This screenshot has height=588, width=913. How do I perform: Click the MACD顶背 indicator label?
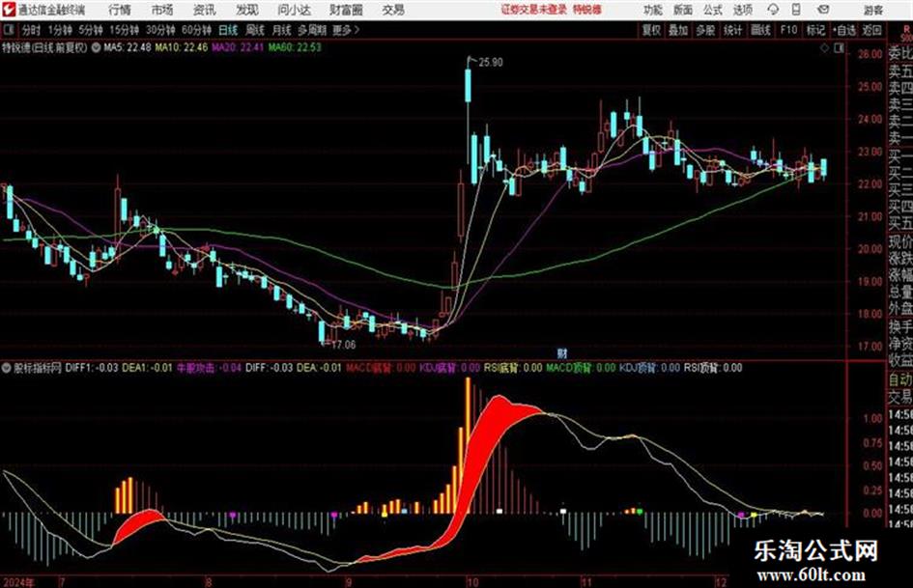[x=581, y=368]
